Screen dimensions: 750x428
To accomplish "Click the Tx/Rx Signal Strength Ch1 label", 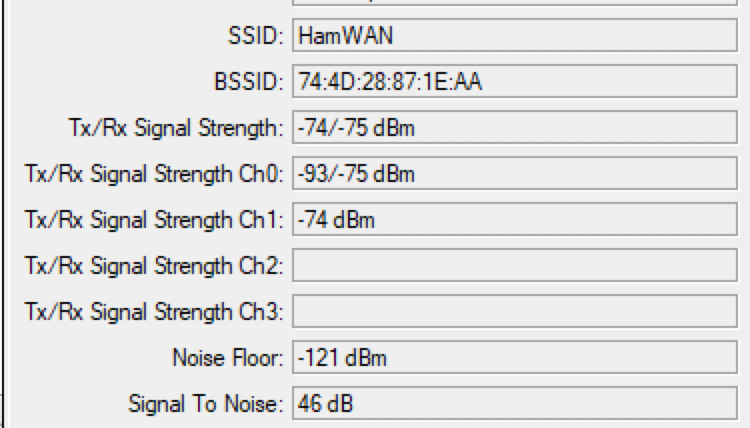I will tap(155, 220).
